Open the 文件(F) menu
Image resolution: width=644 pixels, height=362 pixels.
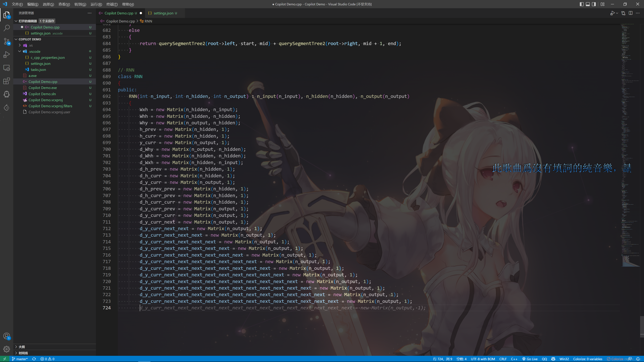point(17,4)
